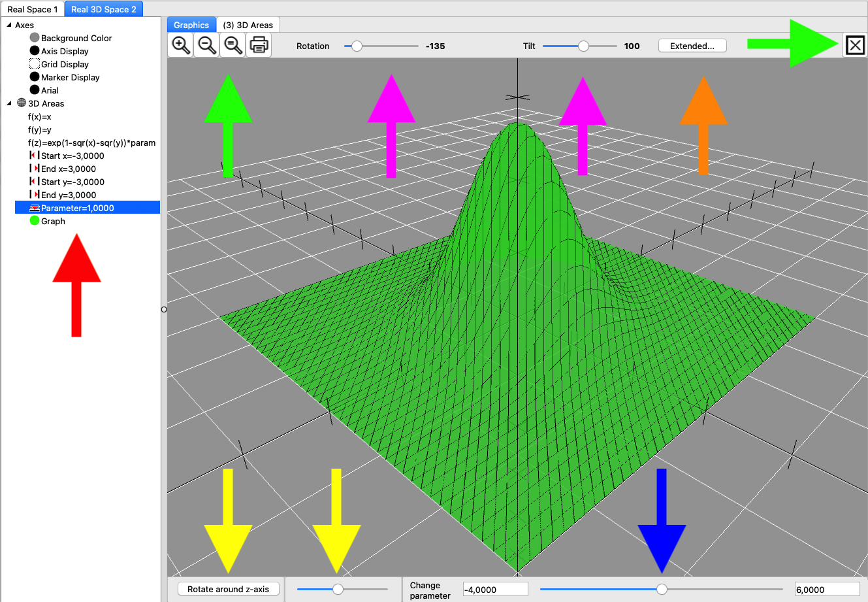The height and width of the screenshot is (602, 868).
Task: Click the printer icon
Action: pos(259,45)
